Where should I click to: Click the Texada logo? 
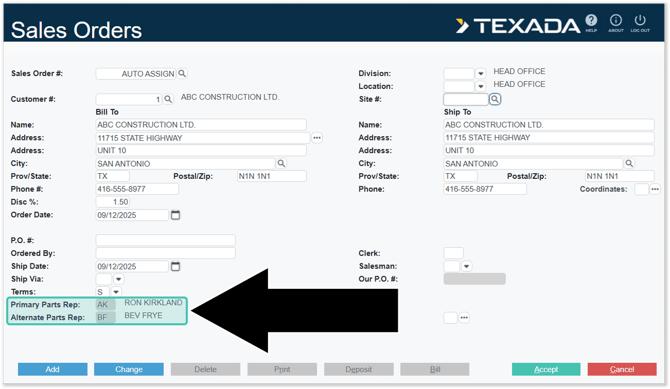click(517, 26)
